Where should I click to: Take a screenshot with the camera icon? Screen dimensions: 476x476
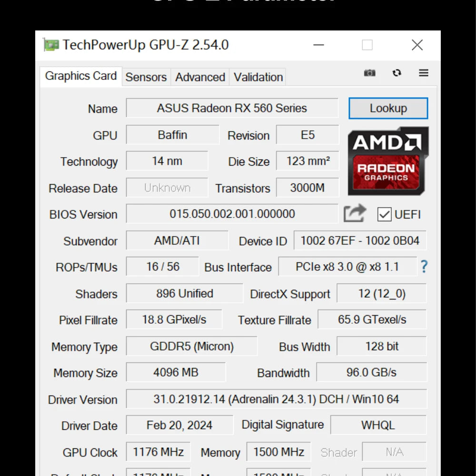coord(370,73)
